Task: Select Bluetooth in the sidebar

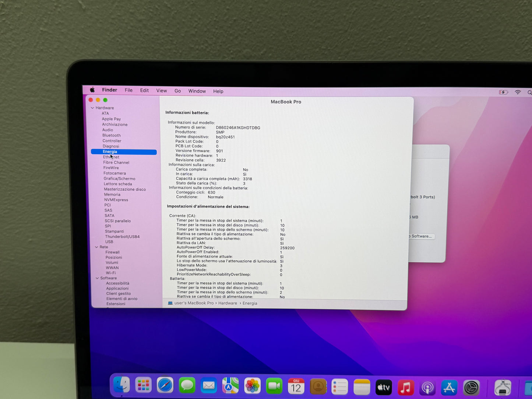Action: click(111, 135)
